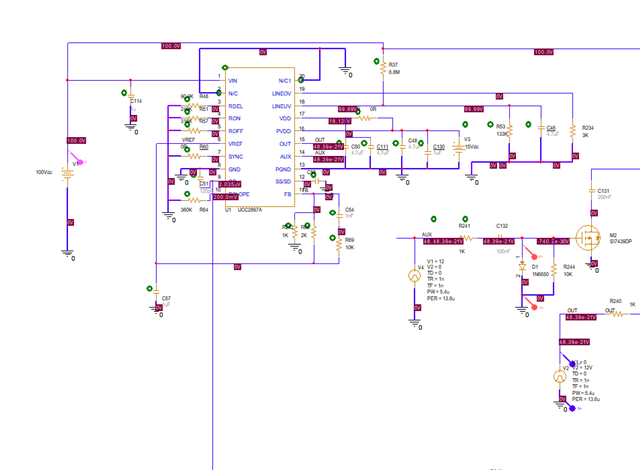Select the RDEL pin label
The image size is (640, 470).
236,106
